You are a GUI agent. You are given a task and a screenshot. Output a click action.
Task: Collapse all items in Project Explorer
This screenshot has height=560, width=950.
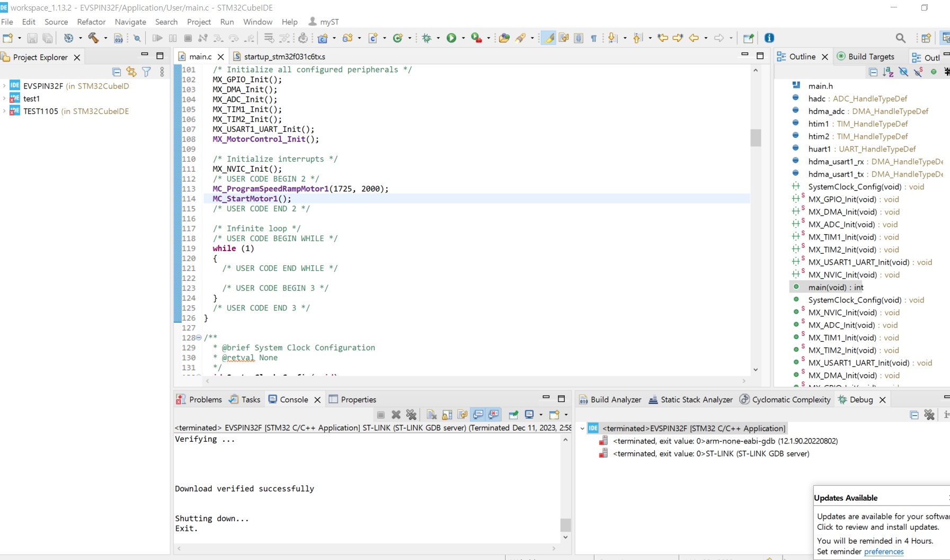[x=117, y=72]
